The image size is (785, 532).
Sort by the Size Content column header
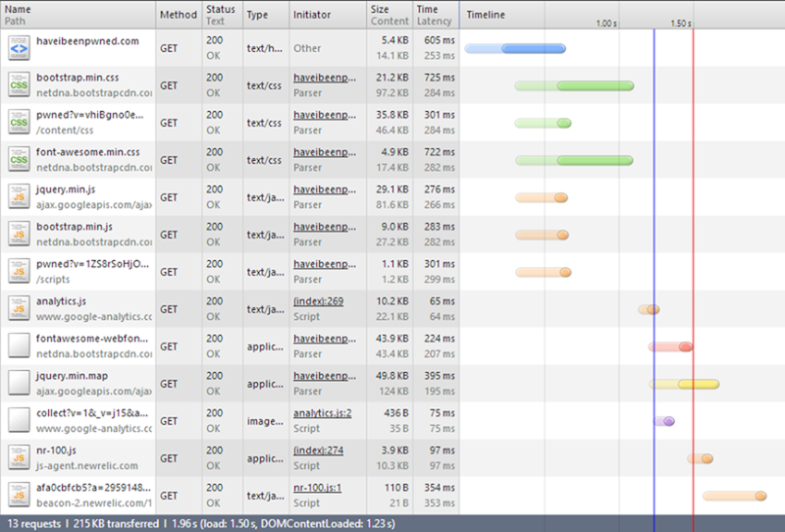pos(390,15)
